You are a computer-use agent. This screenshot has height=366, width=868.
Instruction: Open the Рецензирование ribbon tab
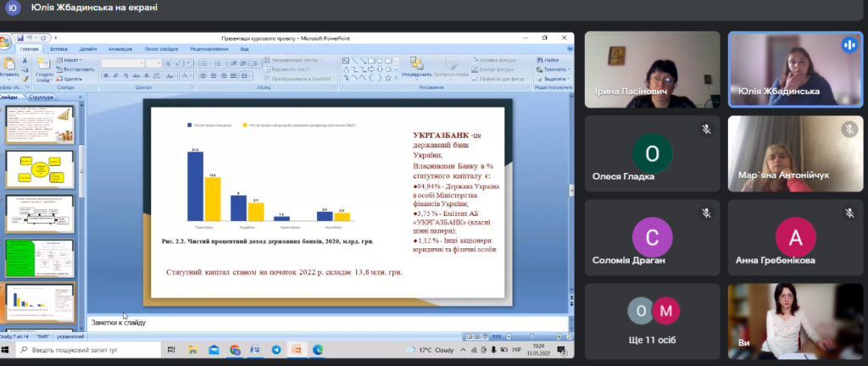click(x=209, y=49)
